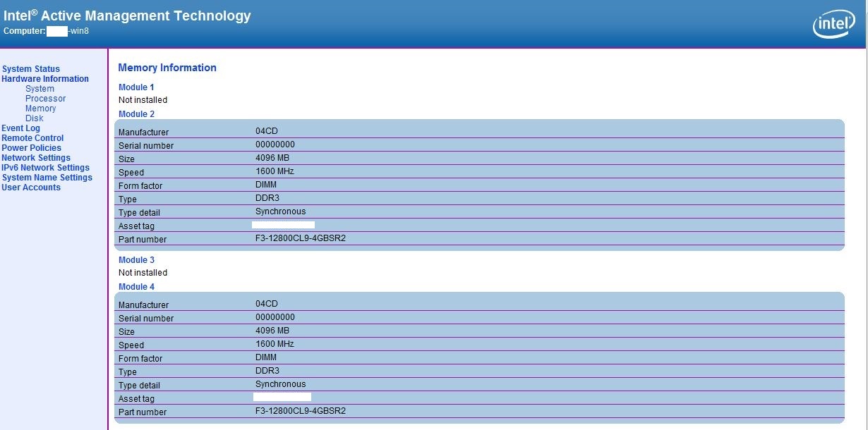Click Module 2 size 4096 MB
Viewport: 868px width, 430px height.
pos(272,158)
